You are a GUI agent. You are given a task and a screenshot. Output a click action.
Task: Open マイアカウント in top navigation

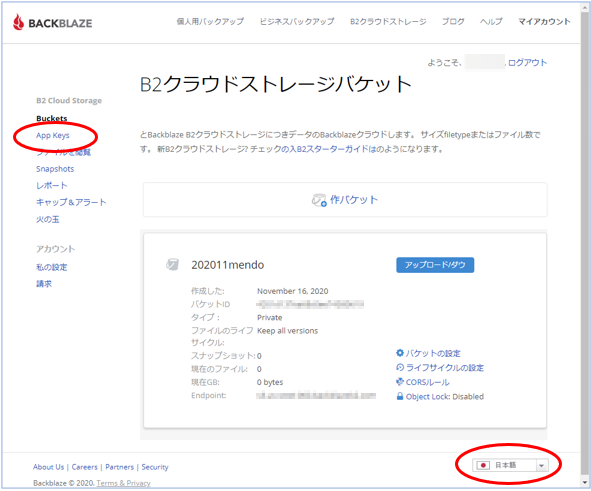544,21
